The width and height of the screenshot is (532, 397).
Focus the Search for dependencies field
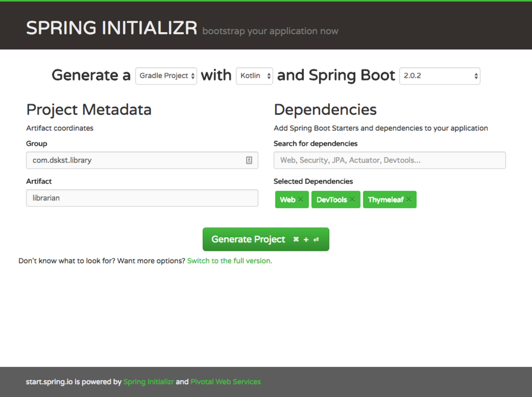390,160
